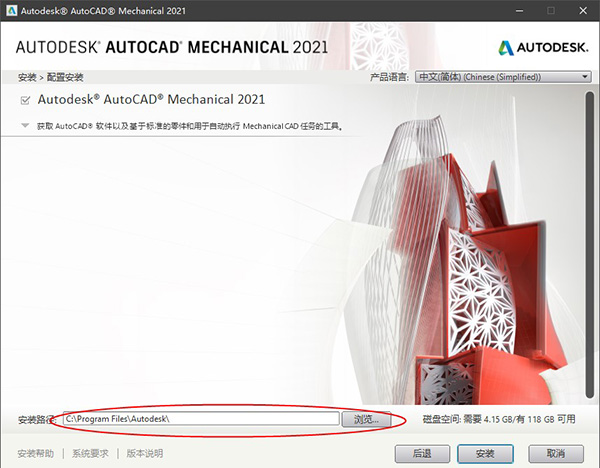
Task: Select the 安装 breadcrumb step
Action: click(x=27, y=77)
